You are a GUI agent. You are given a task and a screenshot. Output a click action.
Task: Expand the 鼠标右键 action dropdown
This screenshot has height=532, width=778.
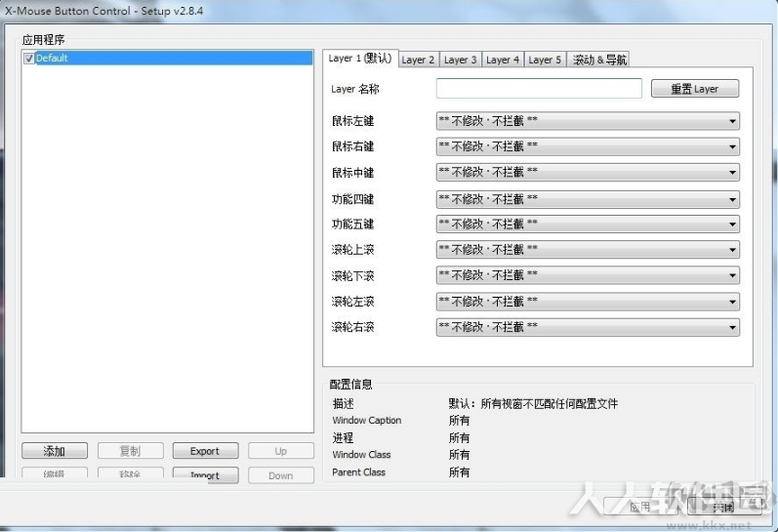click(588, 146)
